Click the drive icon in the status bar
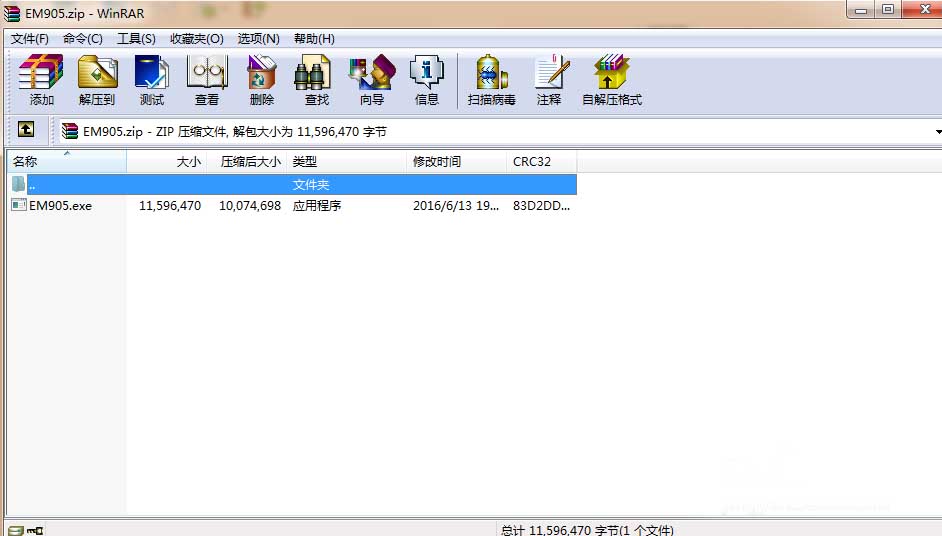Viewport: 942px width, 536px height. click(16, 531)
